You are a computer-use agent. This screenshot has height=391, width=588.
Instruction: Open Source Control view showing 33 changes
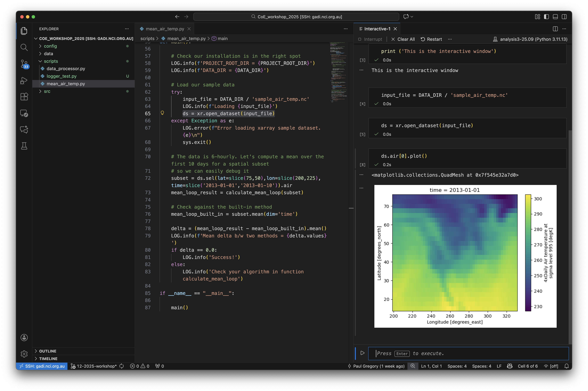[24, 64]
